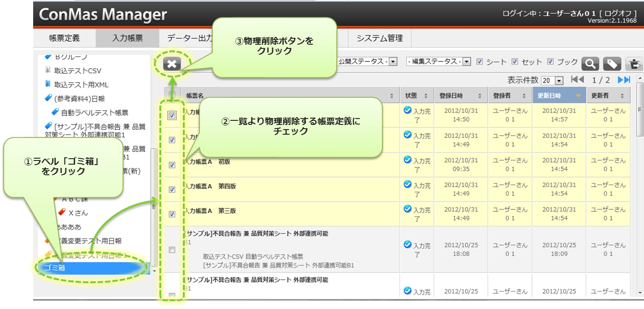Click the trash-move icon at far right of toolbar

[x=634, y=64]
